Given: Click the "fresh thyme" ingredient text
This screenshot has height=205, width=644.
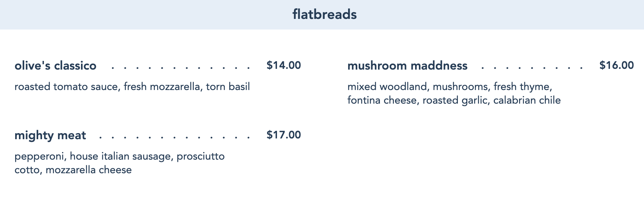Looking at the screenshot, I should (522, 87).
